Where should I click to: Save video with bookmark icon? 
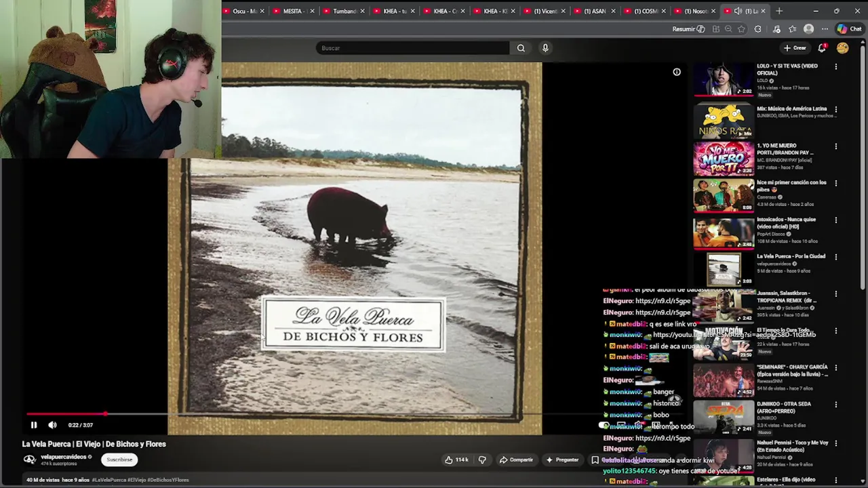coord(595,460)
